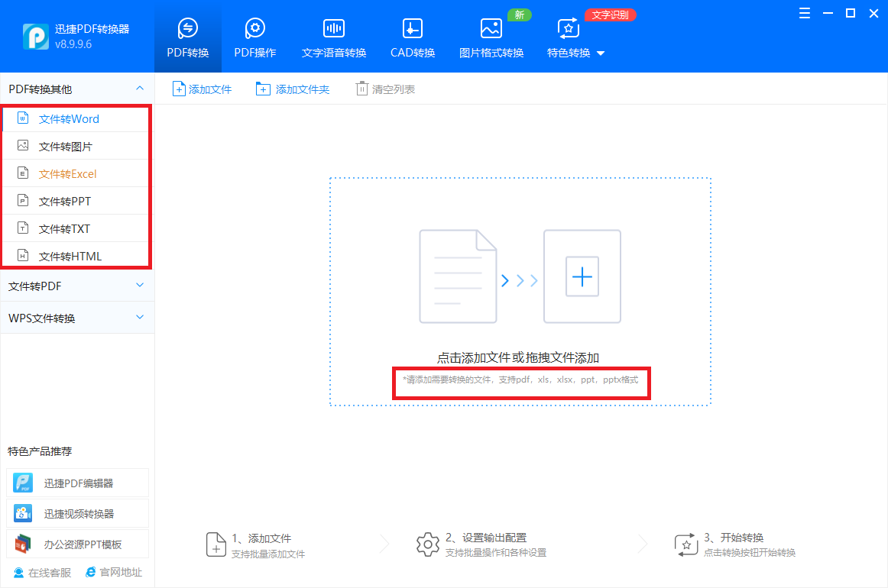The height and width of the screenshot is (588, 888).
Task: Open the PDF转换 tab
Action: click(x=187, y=37)
